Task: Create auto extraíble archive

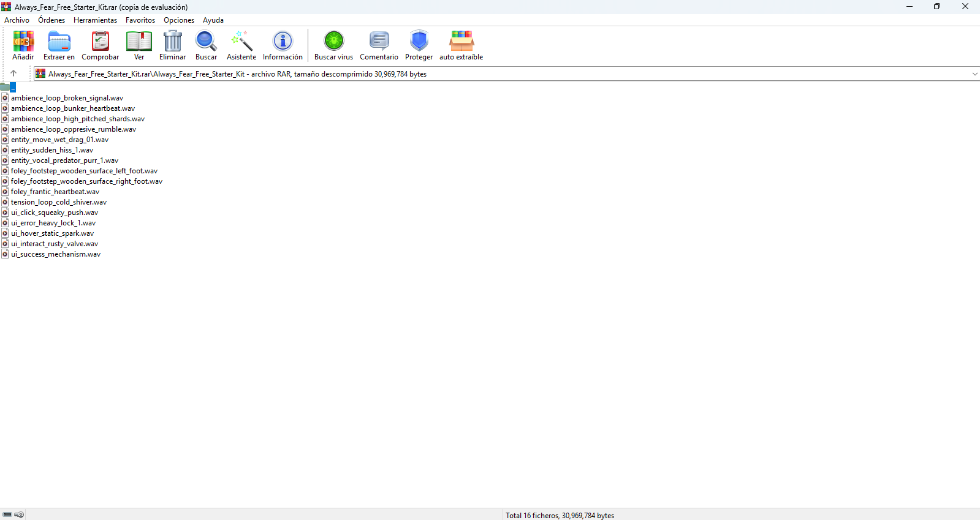Action: 461,45
